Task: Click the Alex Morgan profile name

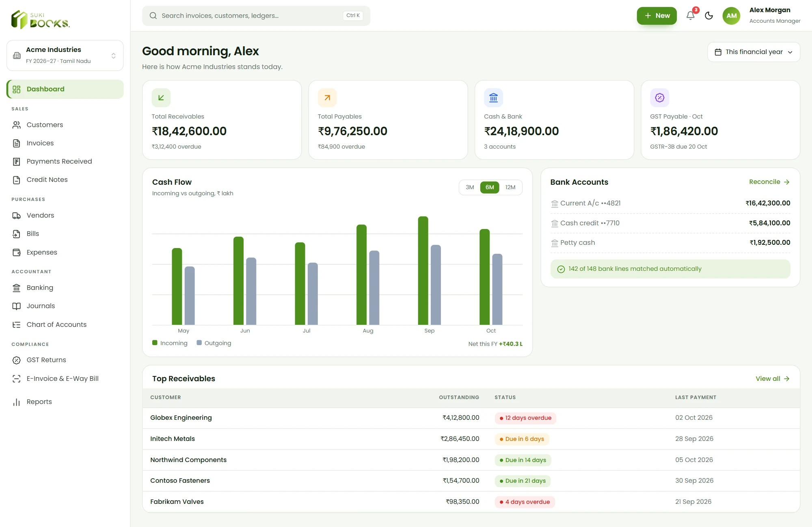Action: (x=770, y=10)
